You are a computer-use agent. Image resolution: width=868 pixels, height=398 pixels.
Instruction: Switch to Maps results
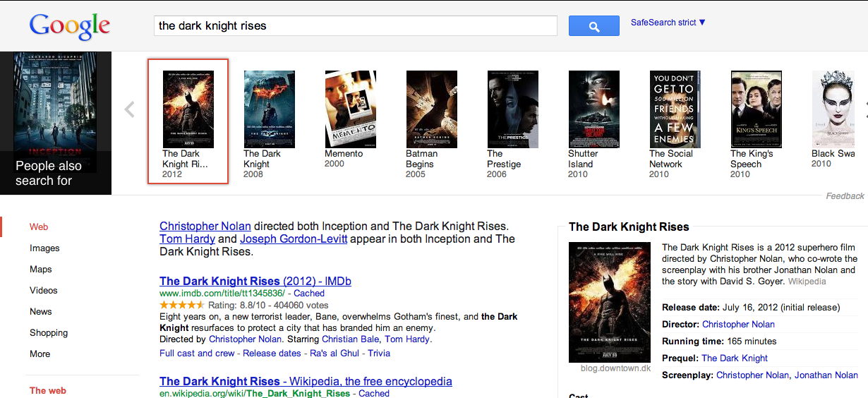(41, 270)
